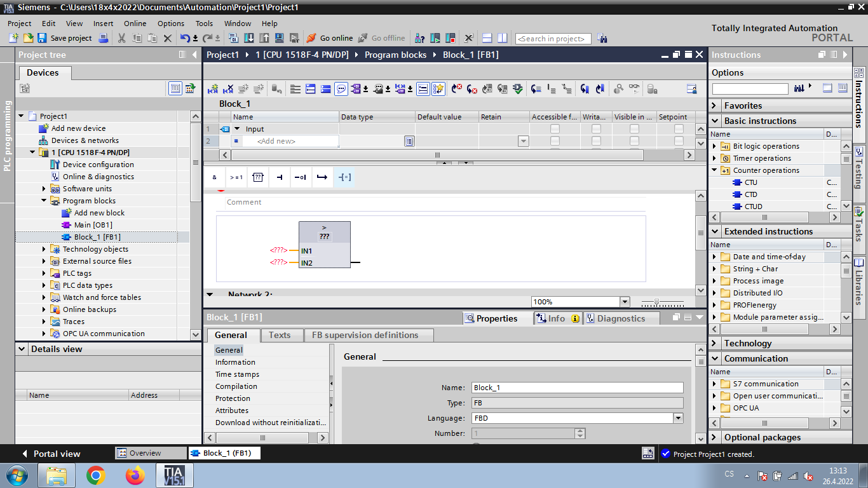Expand the Bit logic operations folder
Viewport: 868px width, 488px height.
(715, 146)
